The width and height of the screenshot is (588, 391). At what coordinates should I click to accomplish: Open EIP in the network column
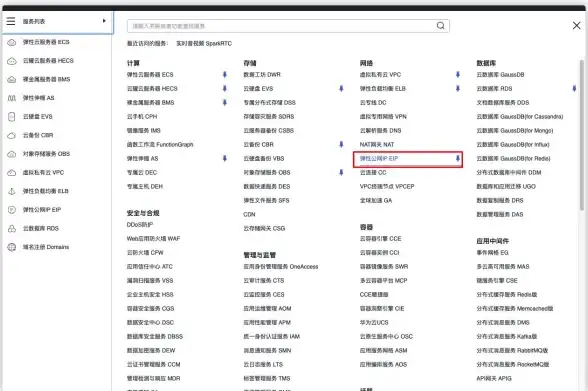click(379, 159)
